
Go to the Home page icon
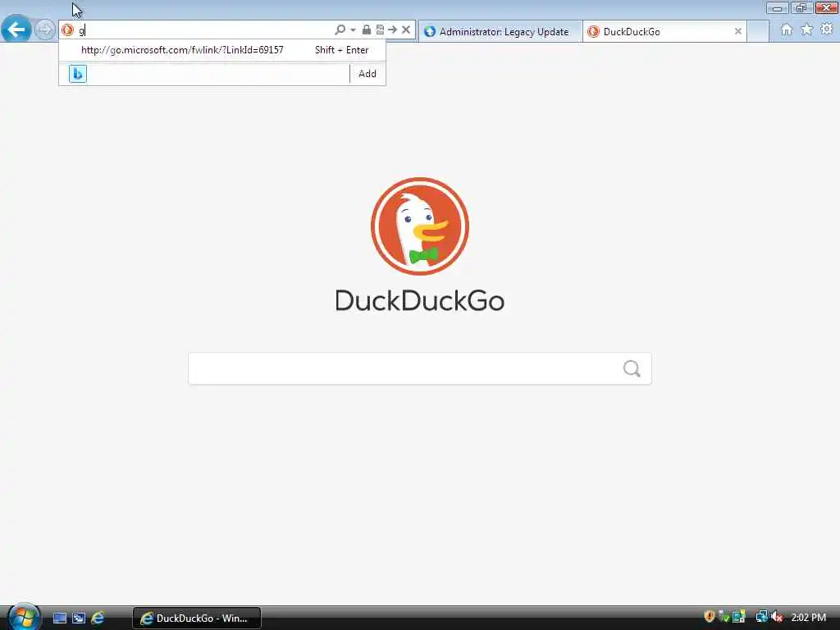[786, 30]
